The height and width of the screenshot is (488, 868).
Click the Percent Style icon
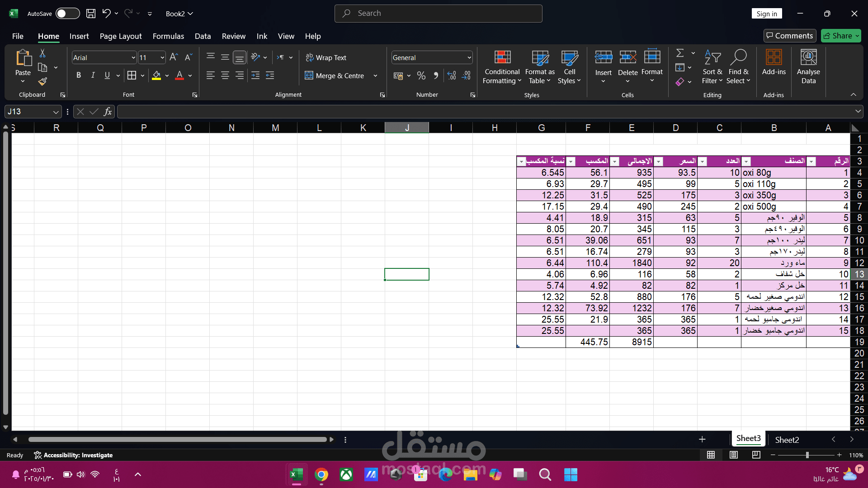[x=421, y=76]
